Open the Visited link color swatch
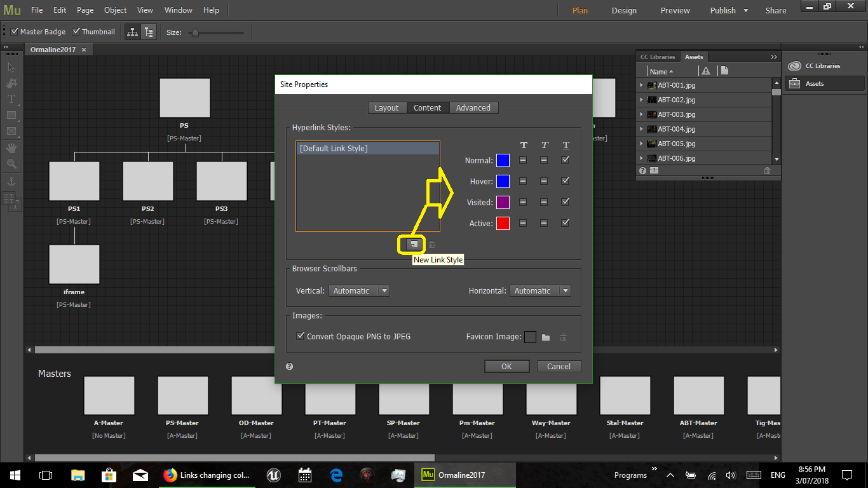868x488 pixels. 503,203
